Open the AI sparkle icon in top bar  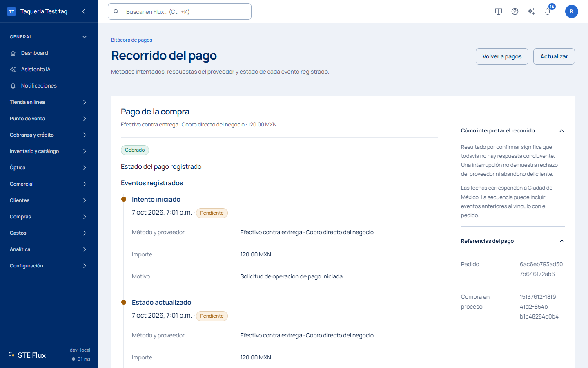tap(531, 11)
